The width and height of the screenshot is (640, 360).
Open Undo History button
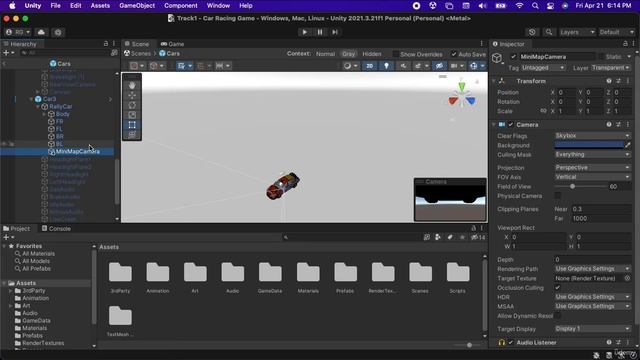532,32
